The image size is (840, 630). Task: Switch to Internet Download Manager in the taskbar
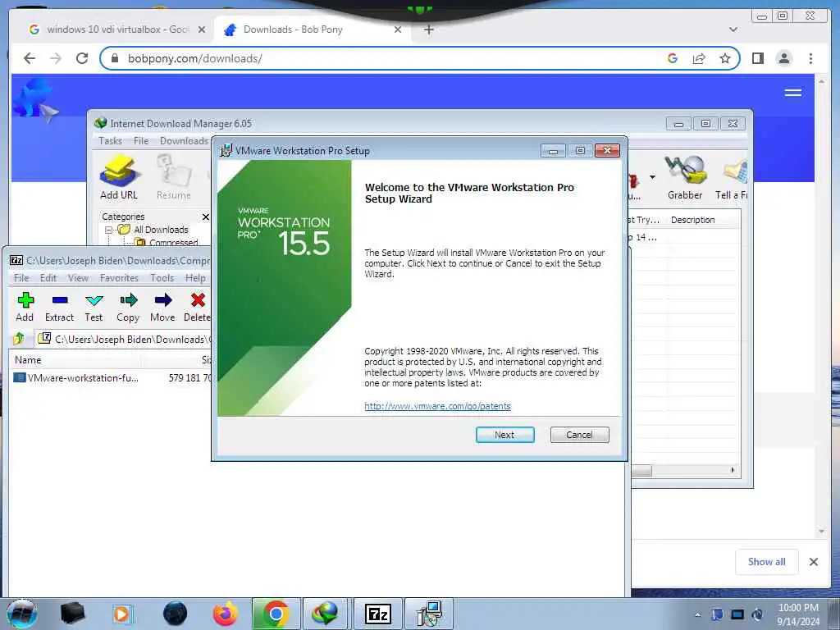(326, 614)
